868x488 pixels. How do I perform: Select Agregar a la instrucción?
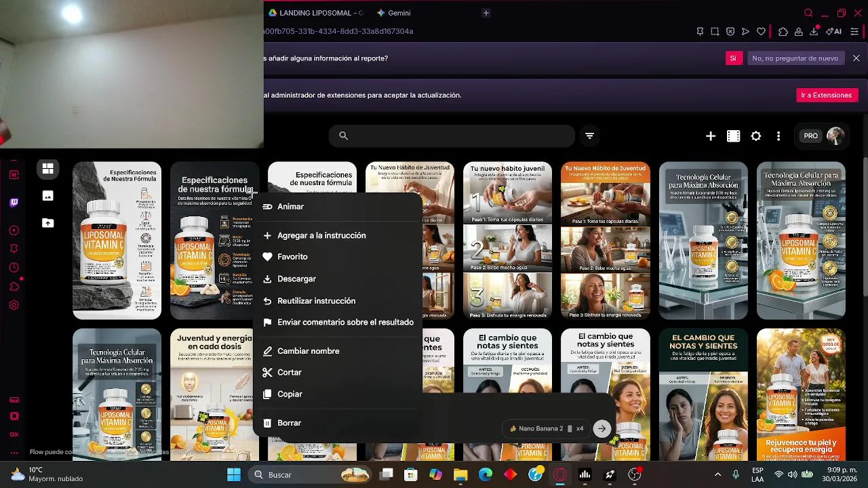click(337, 235)
